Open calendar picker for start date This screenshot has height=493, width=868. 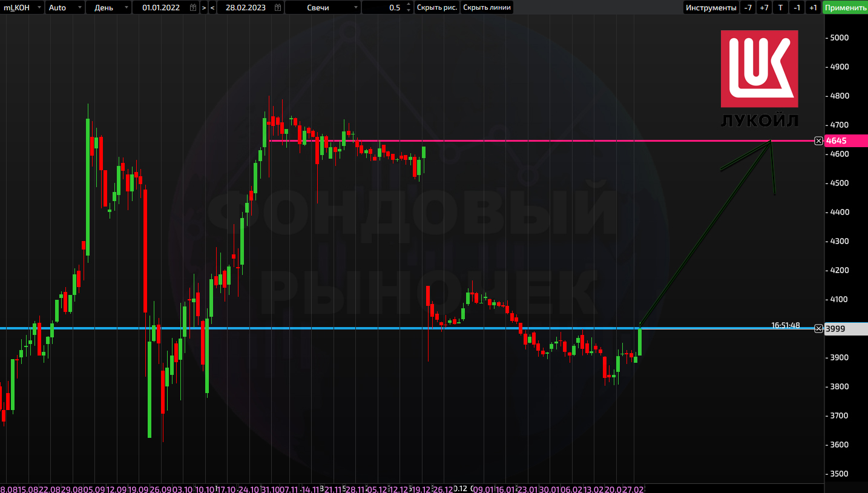tap(193, 7)
